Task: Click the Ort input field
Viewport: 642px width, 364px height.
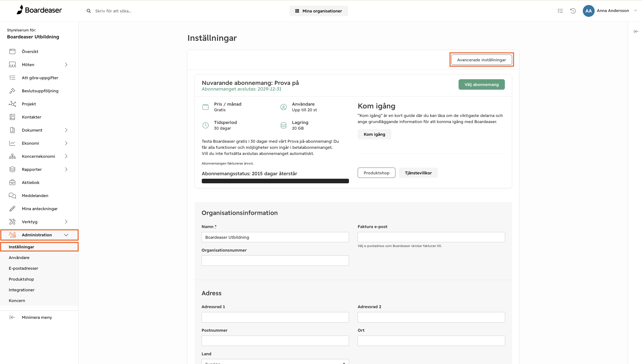Action: (x=431, y=341)
